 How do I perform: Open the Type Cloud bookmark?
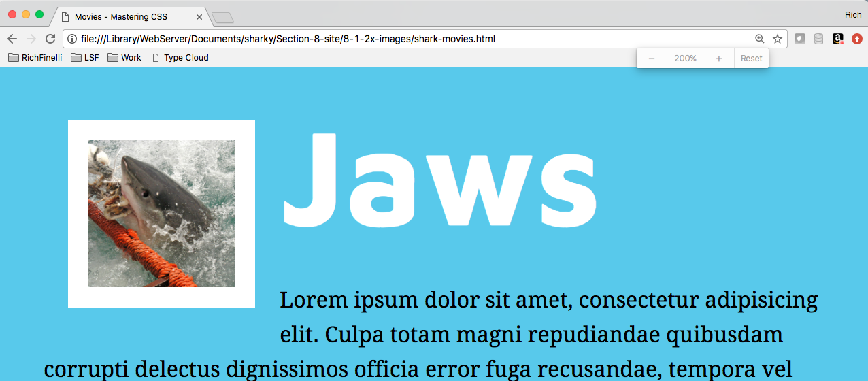click(180, 58)
